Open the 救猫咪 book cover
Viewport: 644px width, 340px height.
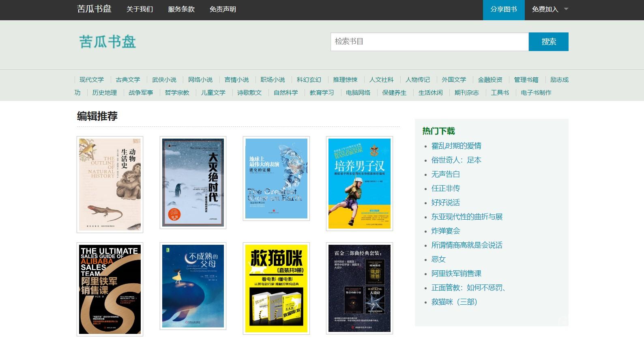point(276,289)
